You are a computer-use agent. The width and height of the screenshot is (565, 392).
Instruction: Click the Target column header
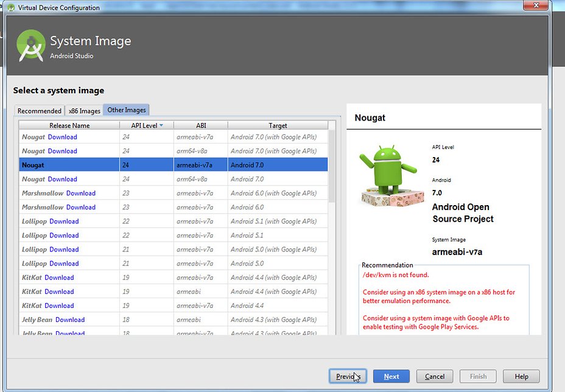tap(278, 125)
